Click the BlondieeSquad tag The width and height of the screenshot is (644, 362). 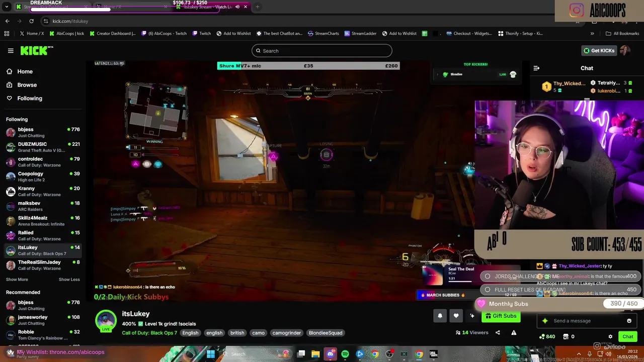[x=326, y=333]
